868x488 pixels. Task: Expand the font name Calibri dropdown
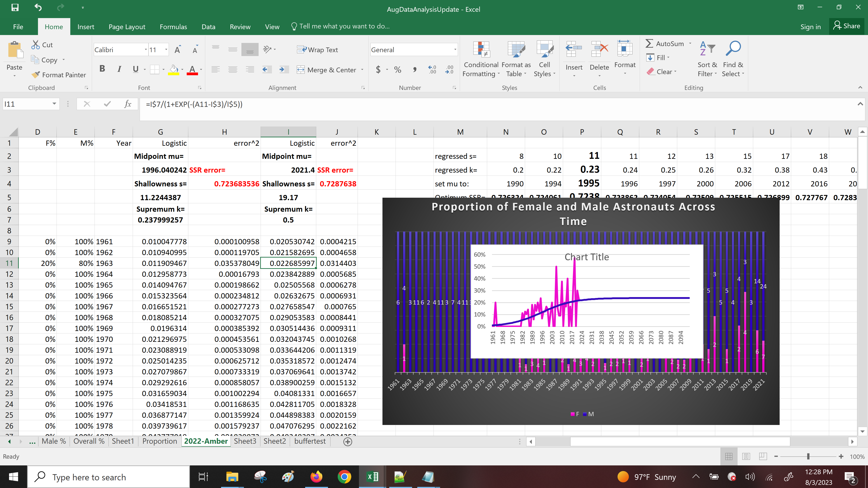click(146, 50)
